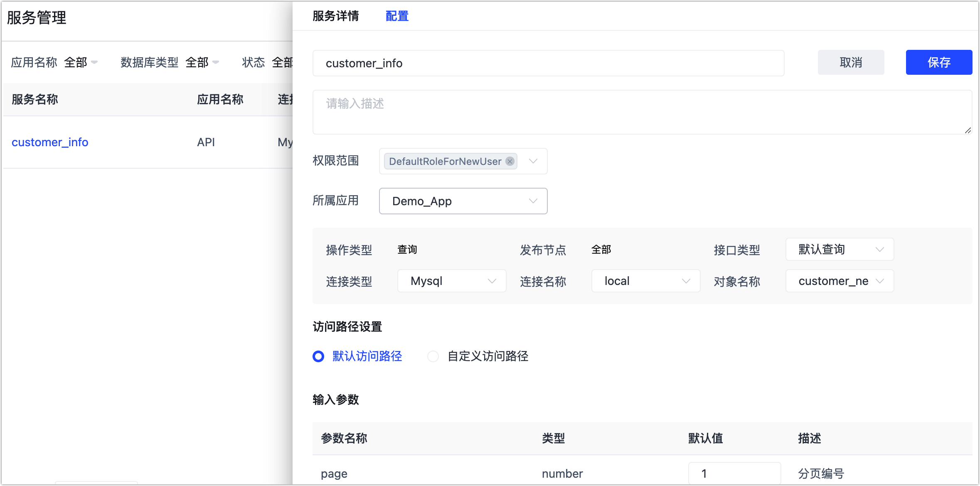Viewport: 980px width, 486px height.
Task: Remove the DefaultRoleForNewUser tag
Action: (x=510, y=162)
